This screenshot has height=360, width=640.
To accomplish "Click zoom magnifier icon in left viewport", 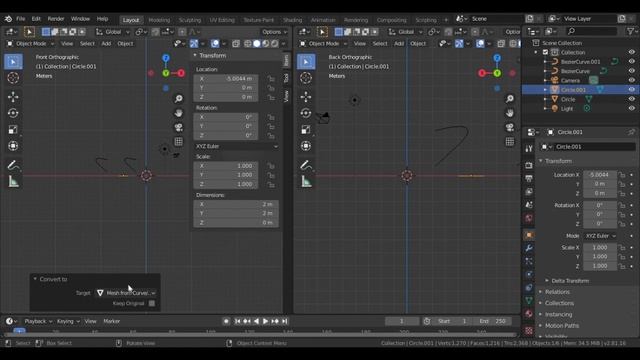I will pos(178,99).
